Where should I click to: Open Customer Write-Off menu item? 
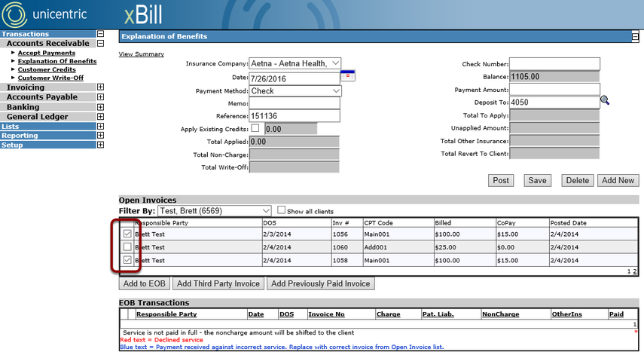tap(50, 78)
